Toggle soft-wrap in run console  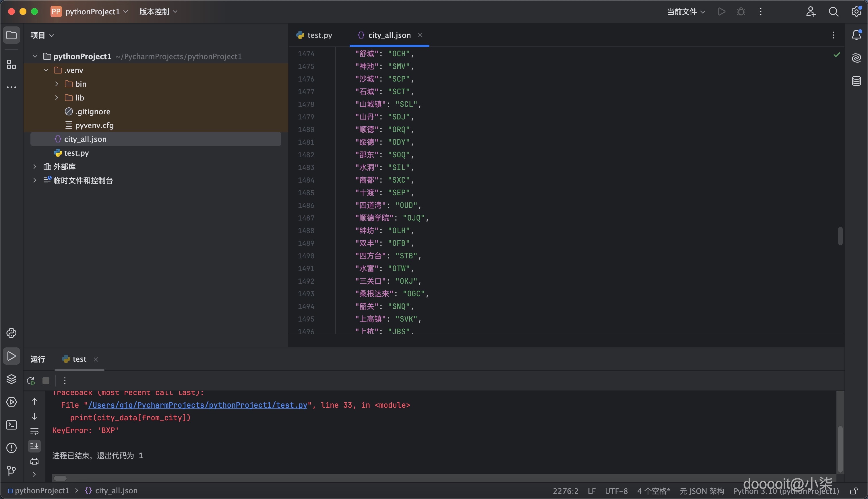pyautogui.click(x=34, y=432)
